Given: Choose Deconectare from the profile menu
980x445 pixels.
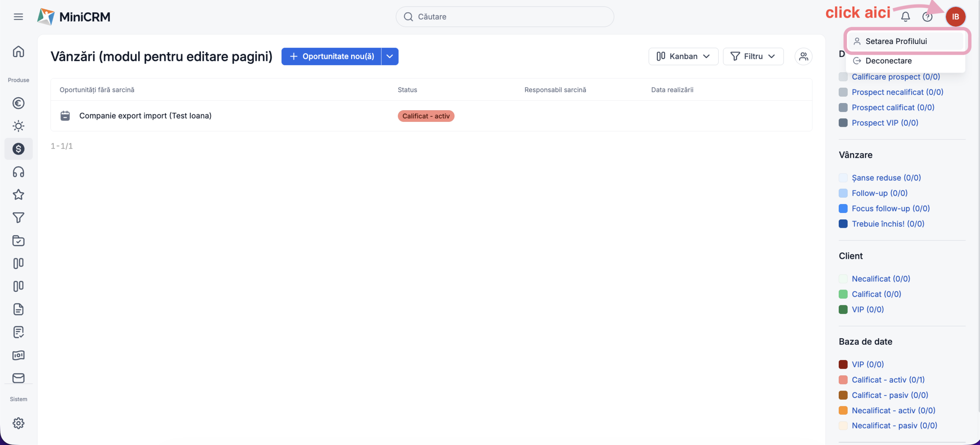Looking at the screenshot, I should click(x=888, y=61).
